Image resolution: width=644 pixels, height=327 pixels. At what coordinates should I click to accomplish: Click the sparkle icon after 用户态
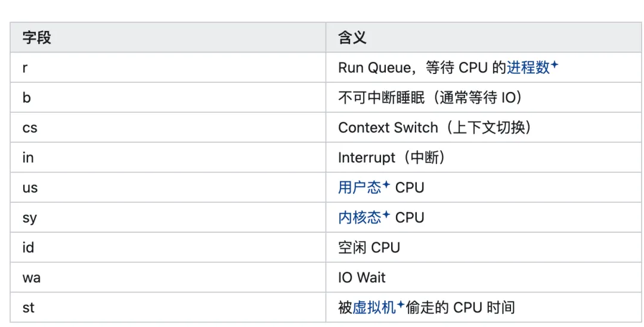tap(386, 185)
